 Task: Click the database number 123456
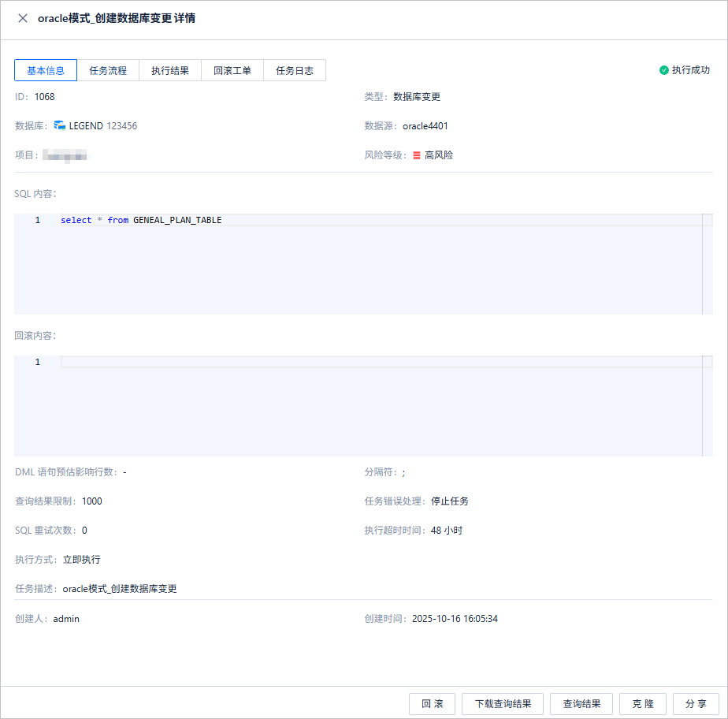pyautogui.click(x=121, y=126)
